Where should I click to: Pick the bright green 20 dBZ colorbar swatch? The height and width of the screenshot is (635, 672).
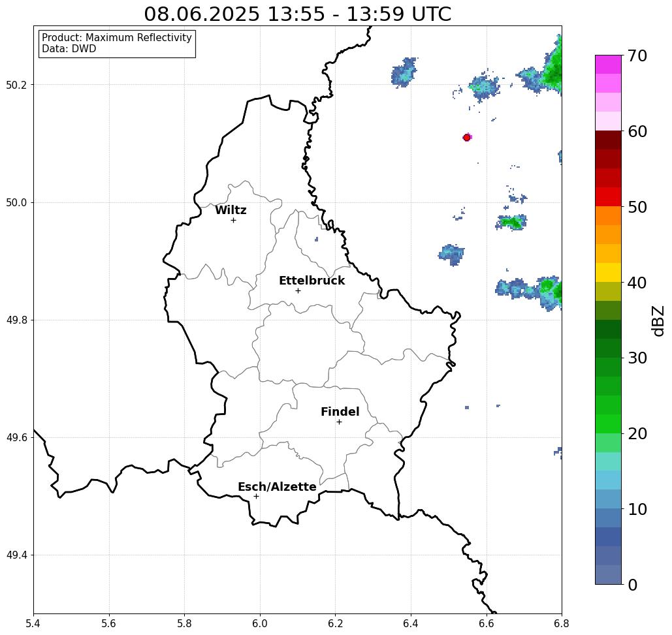[608, 424]
